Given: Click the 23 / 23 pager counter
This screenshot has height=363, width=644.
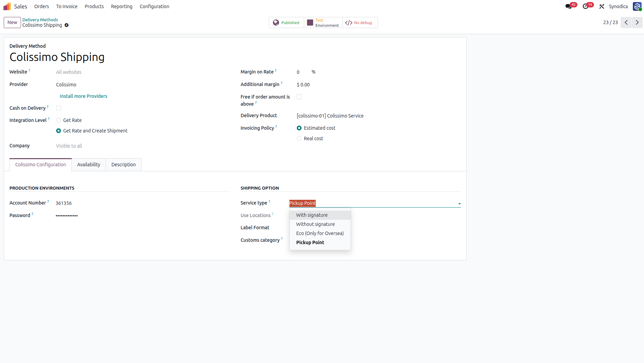Looking at the screenshot, I should tap(610, 22).
